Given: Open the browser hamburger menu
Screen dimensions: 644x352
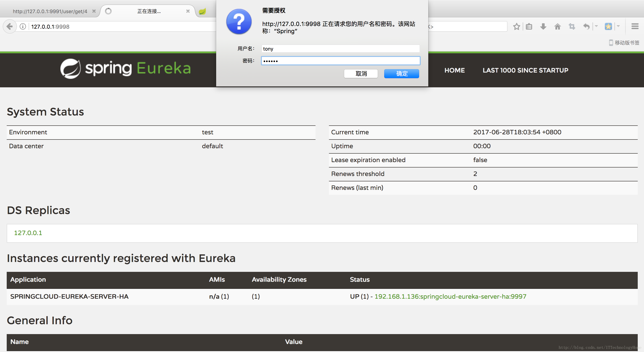Looking at the screenshot, I should pyautogui.click(x=635, y=26).
